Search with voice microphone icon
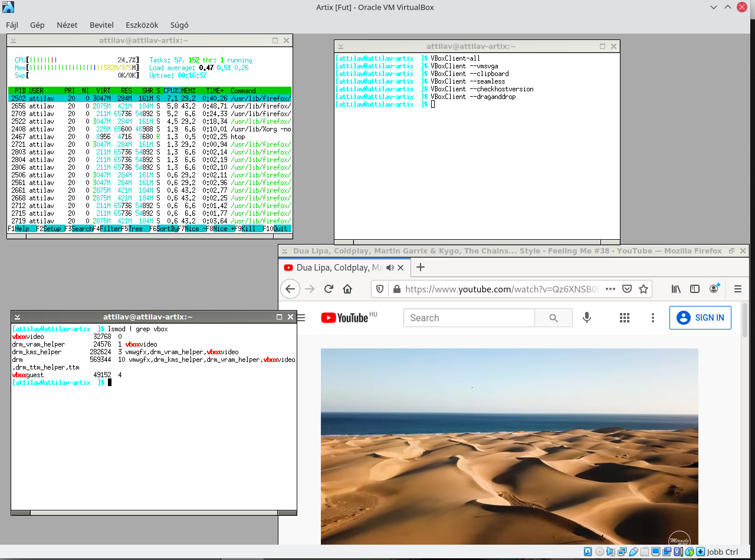This screenshot has width=755, height=560. [x=587, y=318]
